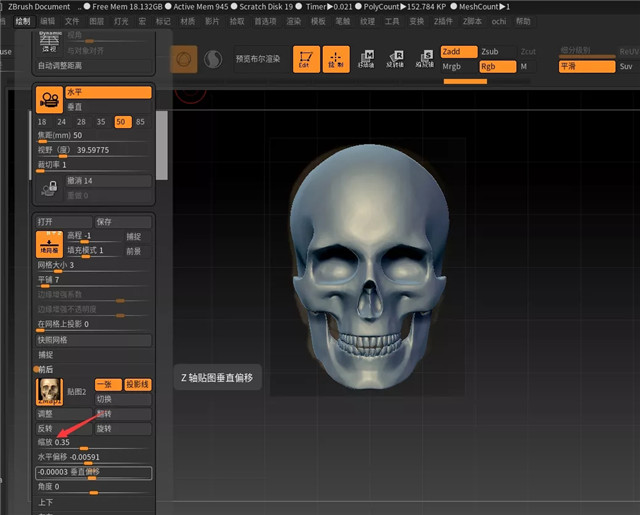Viewport: 640px width, 515px height.
Task: Select the Rotate (R) transform tool icon
Action: point(395,60)
